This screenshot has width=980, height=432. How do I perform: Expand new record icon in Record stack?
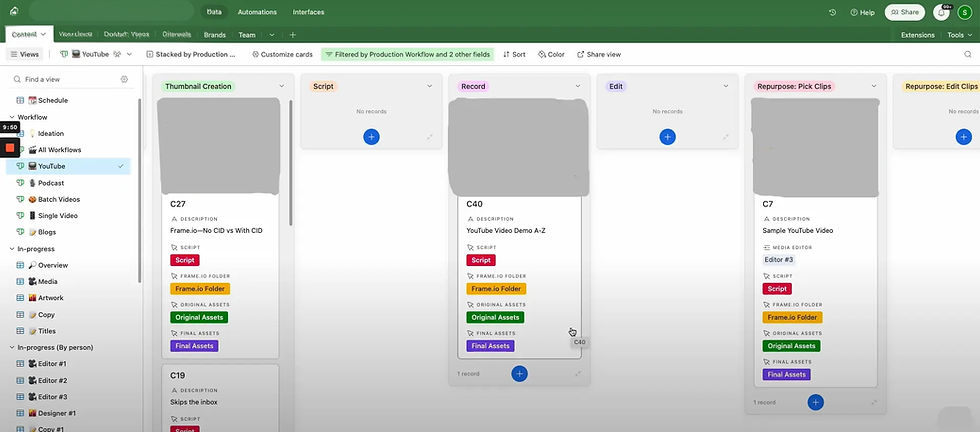(578, 374)
